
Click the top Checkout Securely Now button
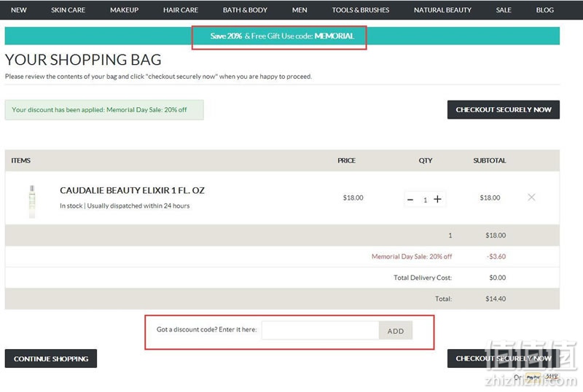coord(504,110)
